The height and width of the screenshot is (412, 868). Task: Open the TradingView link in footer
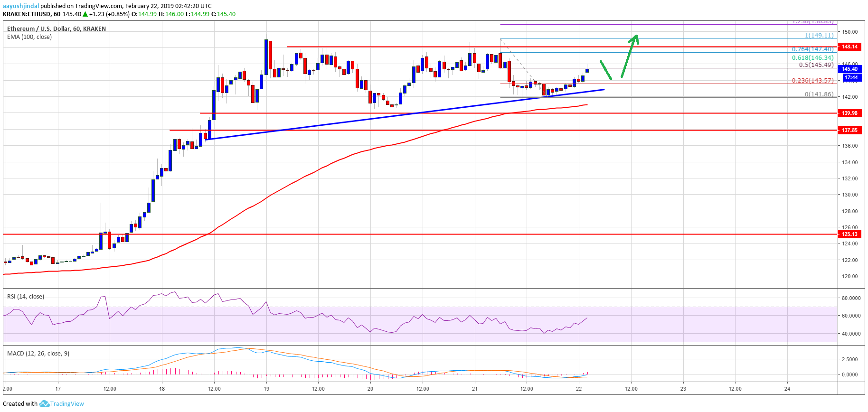[67, 403]
